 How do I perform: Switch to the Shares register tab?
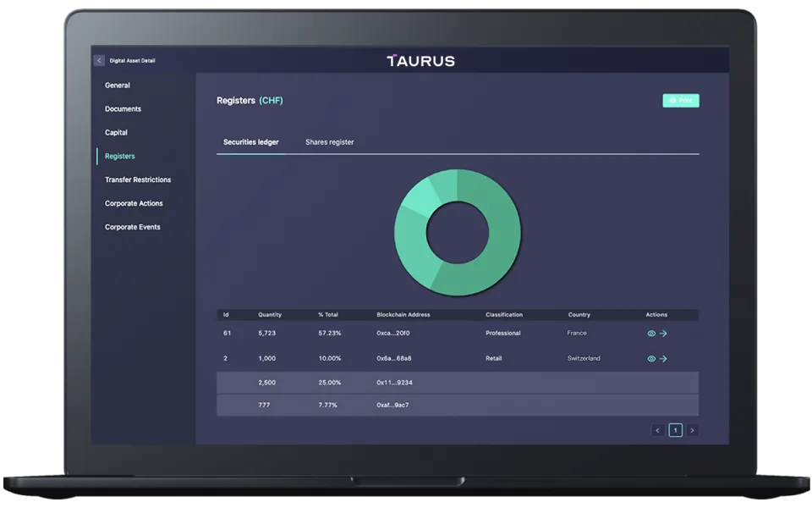(x=329, y=142)
